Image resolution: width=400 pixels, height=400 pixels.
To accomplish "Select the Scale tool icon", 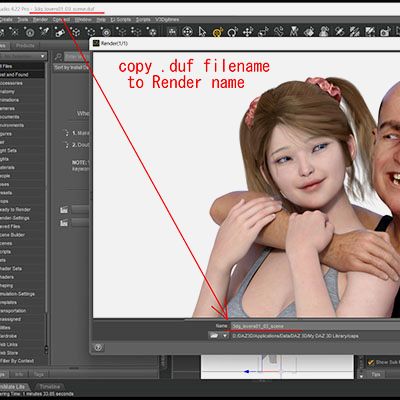I will coord(263,32).
